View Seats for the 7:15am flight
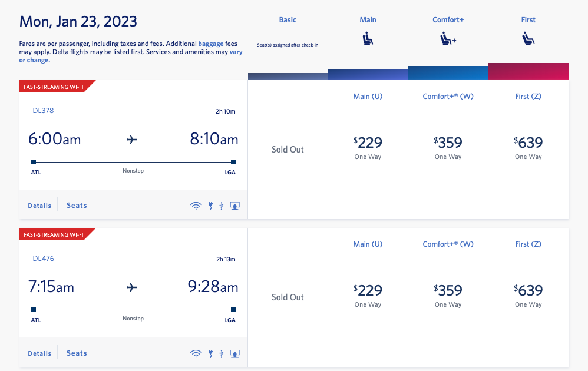The height and width of the screenshot is (371, 588). [x=77, y=353]
